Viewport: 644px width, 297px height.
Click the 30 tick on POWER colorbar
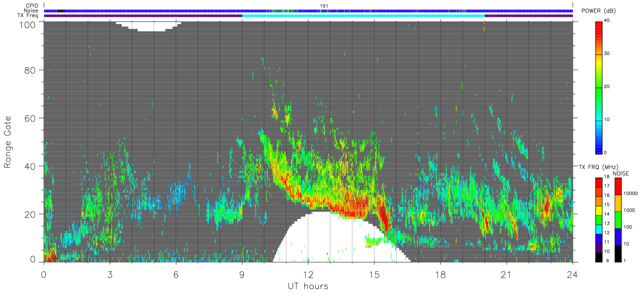pyautogui.click(x=607, y=53)
